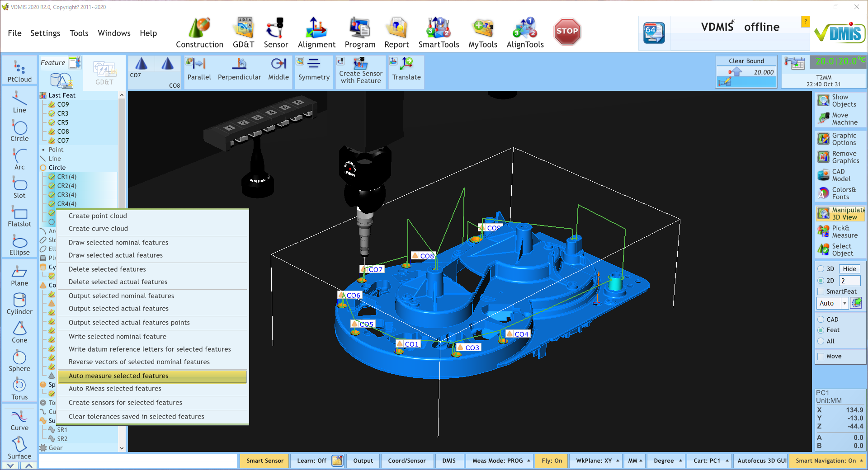The width and height of the screenshot is (868, 470).
Task: Collapse the Last Feat tree node
Action: (x=43, y=95)
